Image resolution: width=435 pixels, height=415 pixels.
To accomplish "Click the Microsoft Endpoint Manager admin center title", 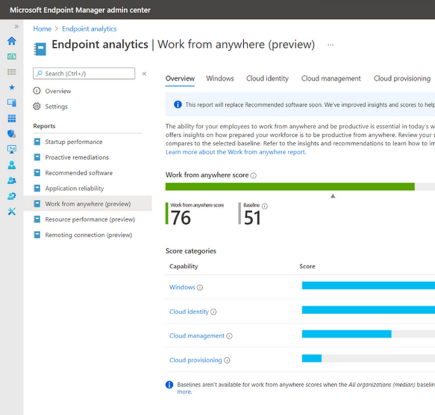I will [80, 10].
